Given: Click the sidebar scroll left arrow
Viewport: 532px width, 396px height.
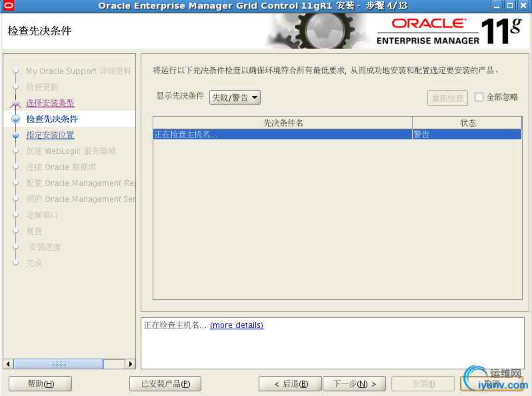Looking at the screenshot, I should coord(8,364).
